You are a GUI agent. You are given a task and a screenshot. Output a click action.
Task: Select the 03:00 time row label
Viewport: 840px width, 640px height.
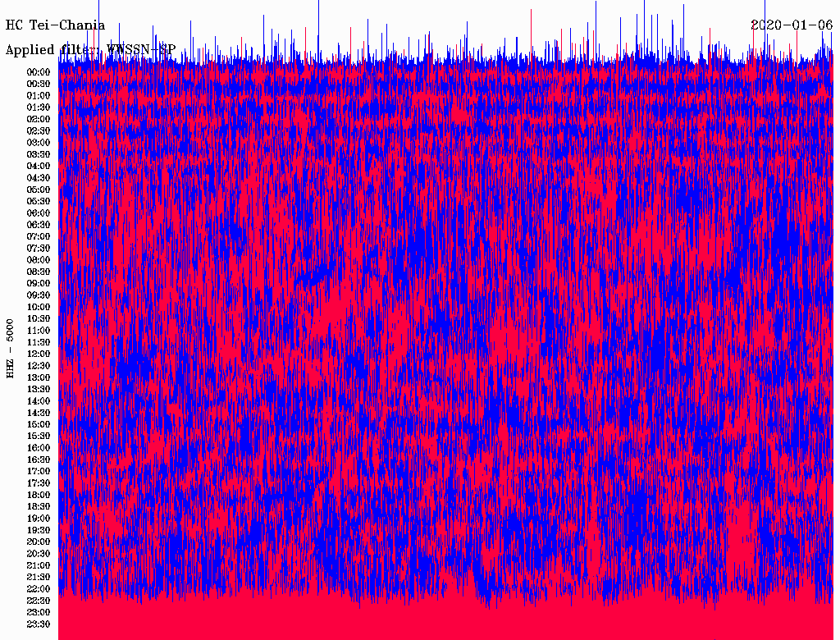point(39,143)
